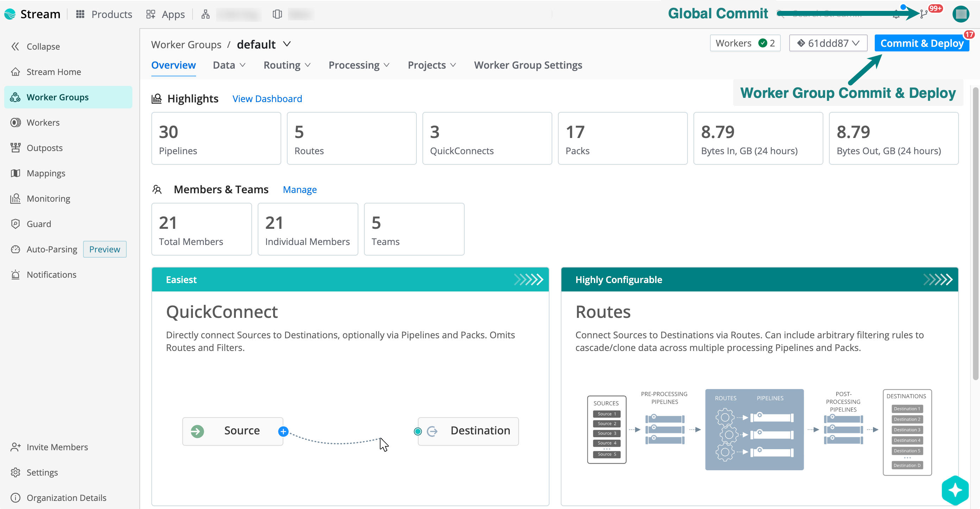
Task: Click the plus connector on Source
Action: coord(283,432)
